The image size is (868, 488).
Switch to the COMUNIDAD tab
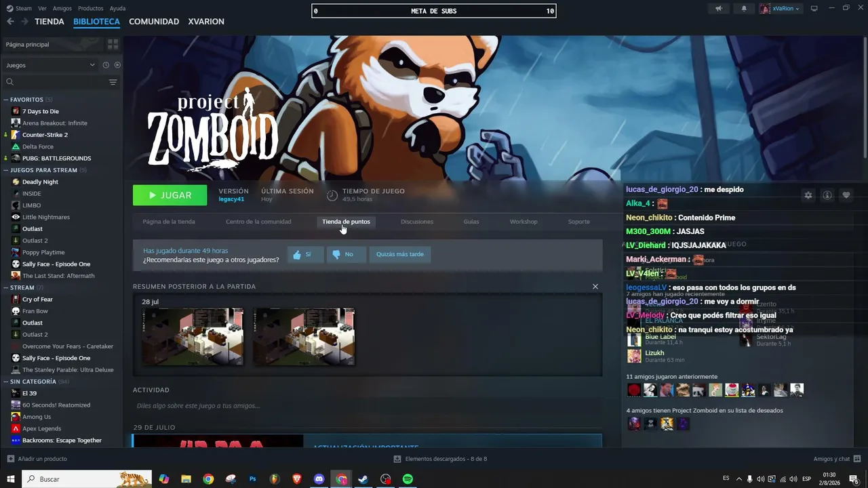click(154, 22)
